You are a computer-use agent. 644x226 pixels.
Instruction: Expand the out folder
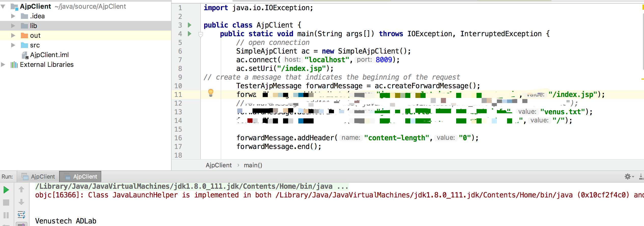(13, 35)
